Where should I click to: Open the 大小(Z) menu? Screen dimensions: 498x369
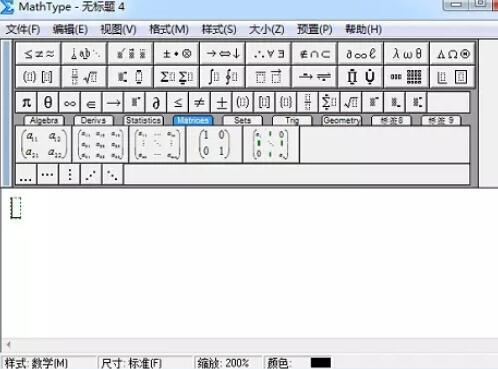pyautogui.click(x=267, y=29)
